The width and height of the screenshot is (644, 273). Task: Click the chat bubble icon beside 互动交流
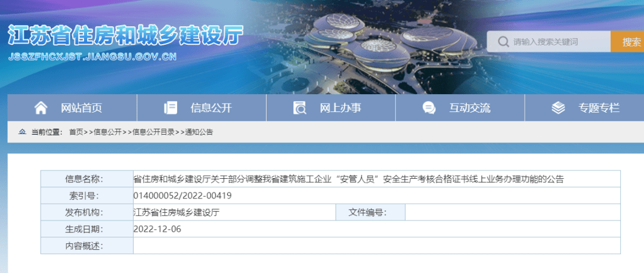[429, 108]
